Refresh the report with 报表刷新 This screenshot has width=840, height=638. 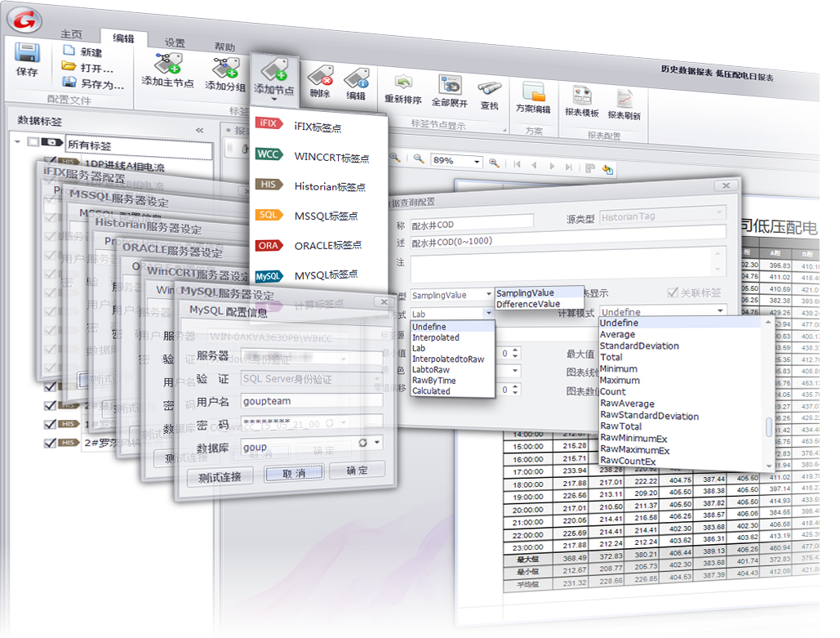624,105
